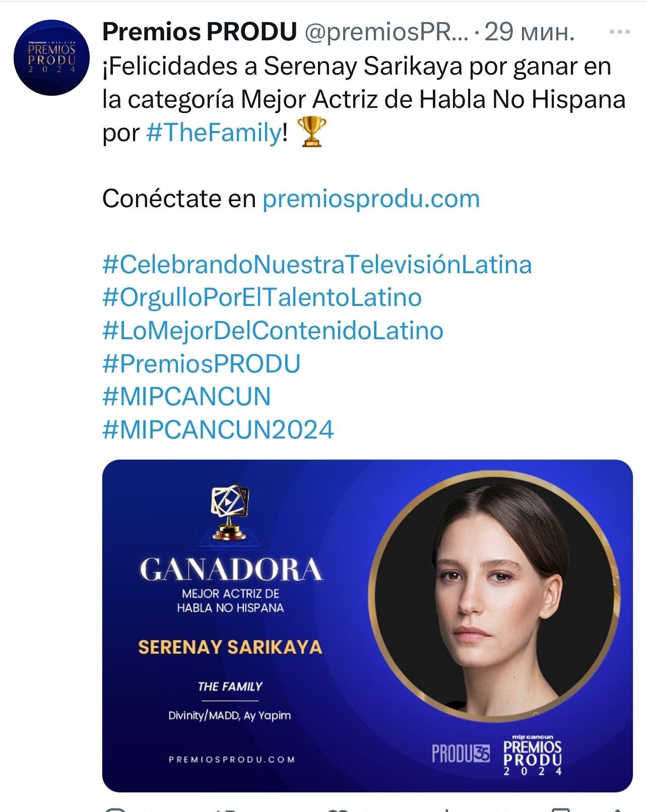
Task: Open the tweet's three-dot more options menu
Action: pyautogui.click(x=619, y=32)
